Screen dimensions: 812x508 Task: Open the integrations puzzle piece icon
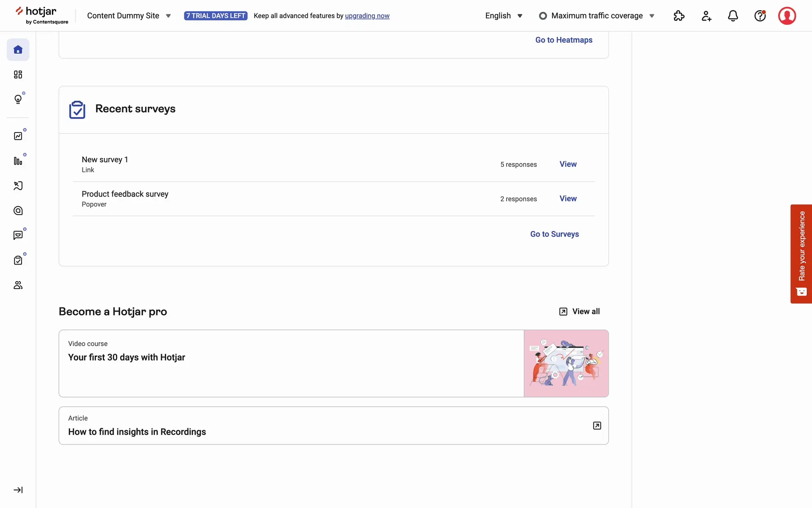coord(679,16)
